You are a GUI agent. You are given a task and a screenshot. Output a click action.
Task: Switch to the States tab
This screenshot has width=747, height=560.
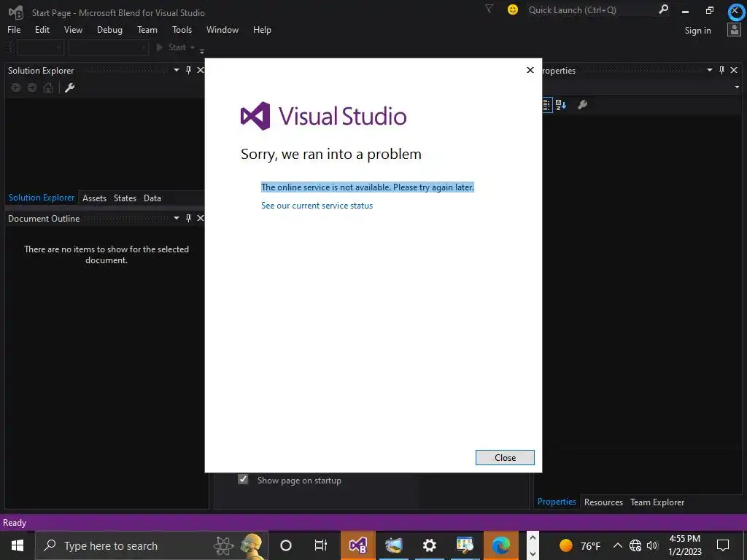(x=125, y=198)
